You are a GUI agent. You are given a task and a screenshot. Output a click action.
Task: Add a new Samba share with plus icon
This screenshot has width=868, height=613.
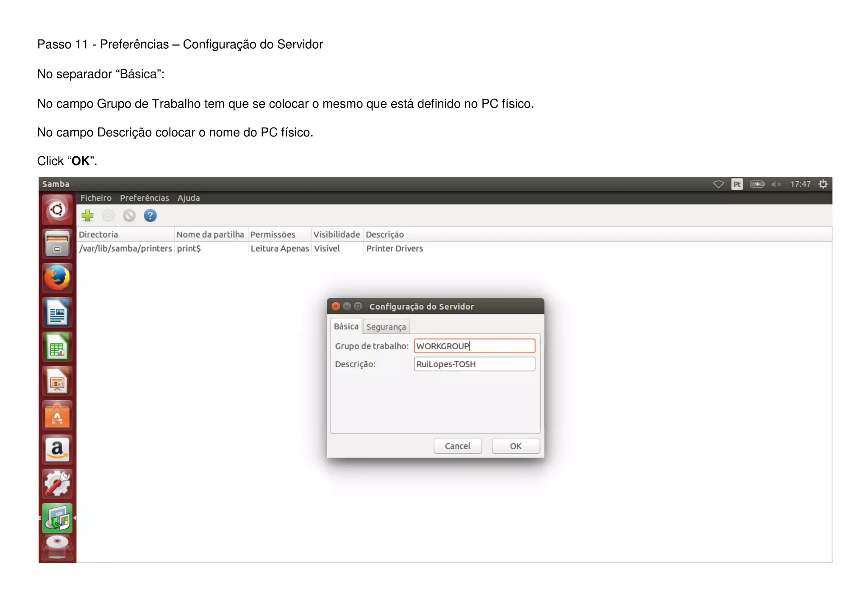[x=88, y=216]
